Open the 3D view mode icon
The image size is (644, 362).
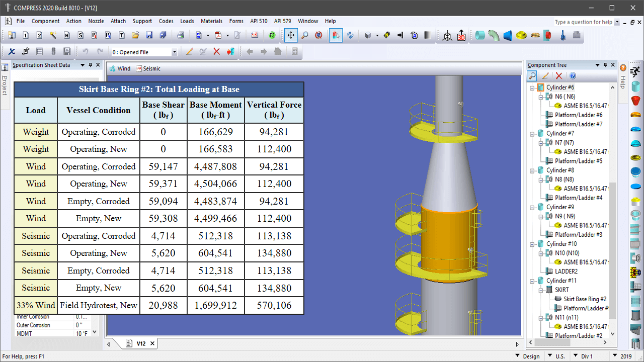tap(461, 35)
